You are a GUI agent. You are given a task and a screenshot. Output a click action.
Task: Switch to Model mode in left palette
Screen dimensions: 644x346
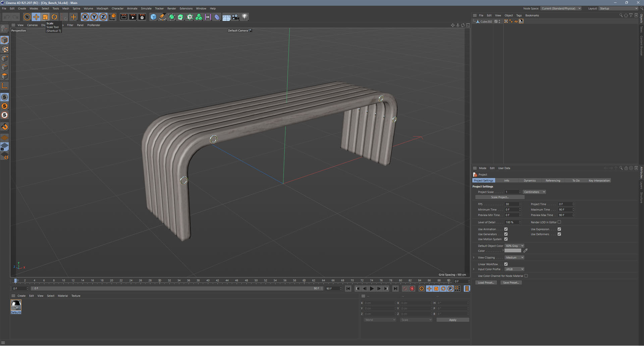coord(5,40)
